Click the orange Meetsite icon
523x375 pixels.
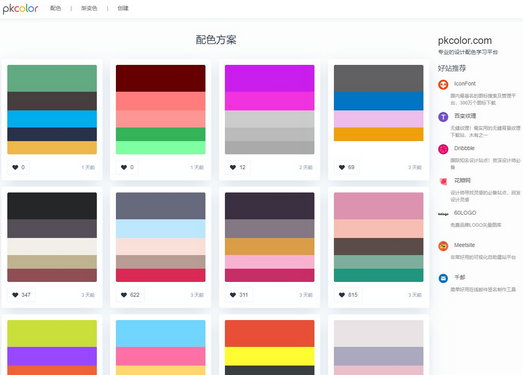point(443,246)
